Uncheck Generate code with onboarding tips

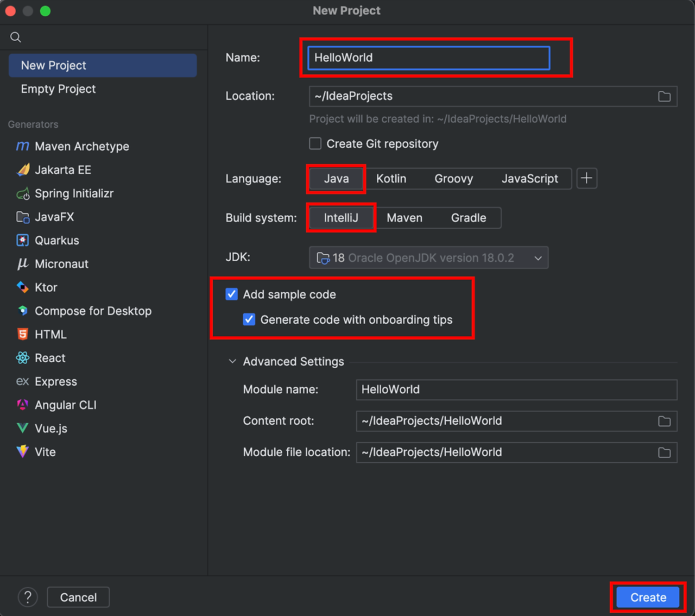pyautogui.click(x=249, y=319)
